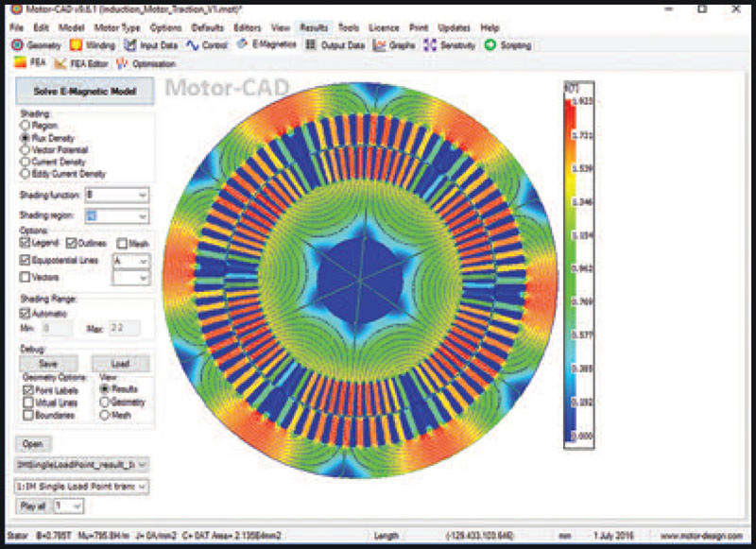The width and height of the screenshot is (756, 549).
Task: Click the Min shading range field
Action: pos(57,328)
